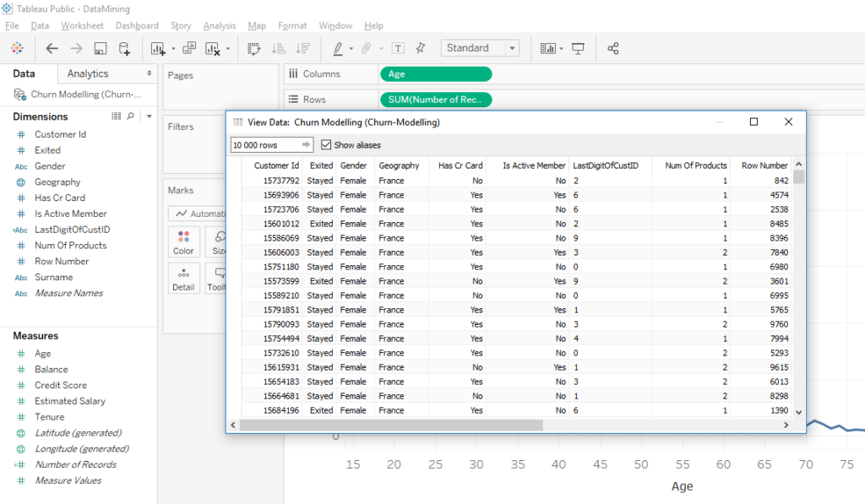Select the Age pill on the Columns shelf

pos(435,74)
